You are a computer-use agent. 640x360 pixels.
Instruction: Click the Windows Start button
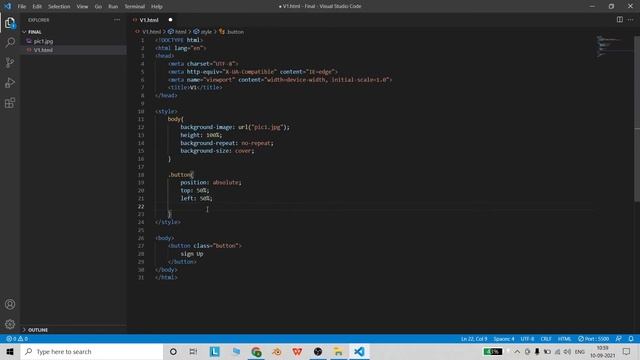(10, 351)
